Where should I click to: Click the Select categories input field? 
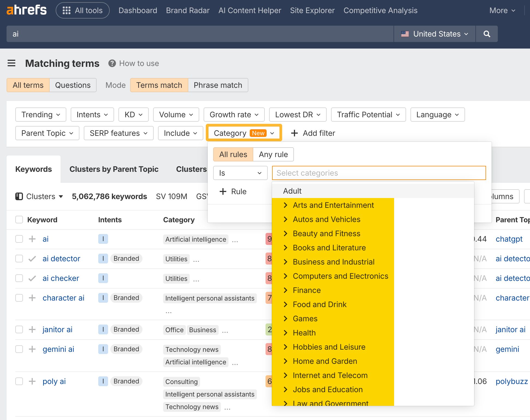(x=379, y=173)
